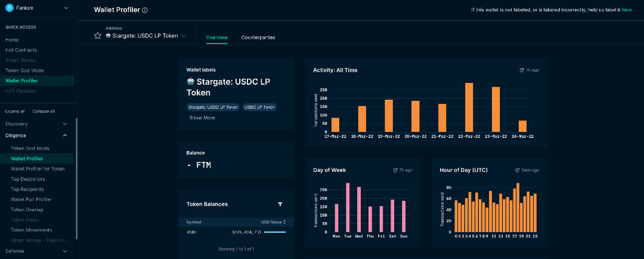Click Expand all in the sidebar
This screenshot has width=644, height=259.
pos(15,111)
